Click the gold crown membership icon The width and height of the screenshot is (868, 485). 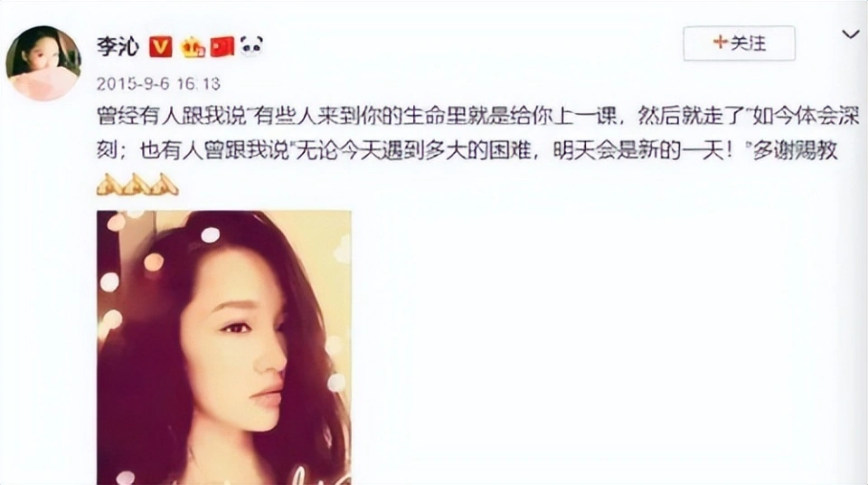click(193, 46)
